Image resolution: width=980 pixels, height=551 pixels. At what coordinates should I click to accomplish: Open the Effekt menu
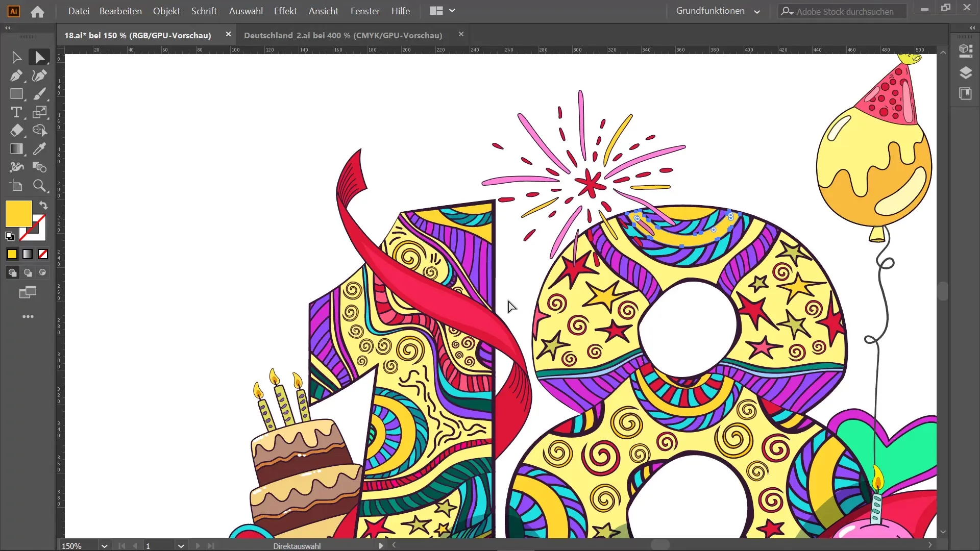[x=285, y=11]
